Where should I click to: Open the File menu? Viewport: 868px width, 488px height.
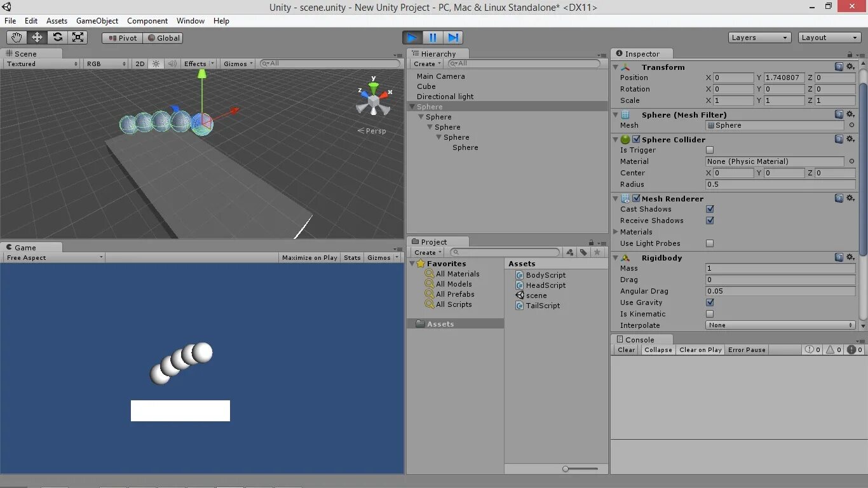[10, 21]
